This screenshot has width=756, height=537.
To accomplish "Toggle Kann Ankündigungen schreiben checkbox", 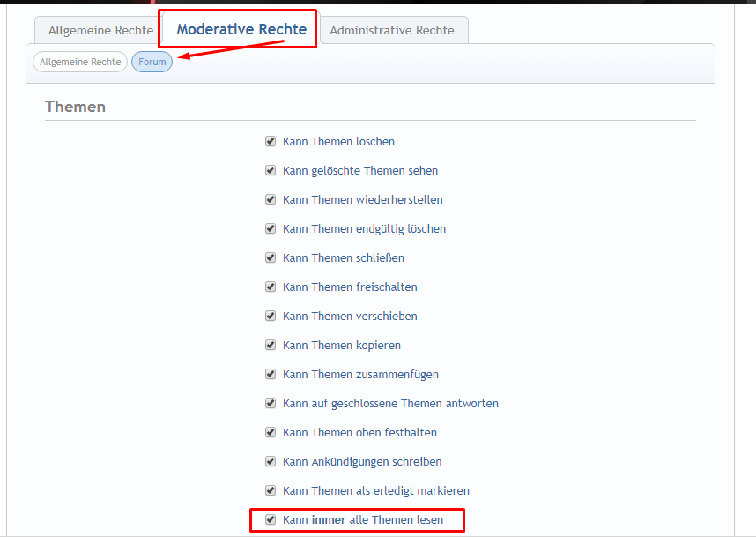I will click(271, 461).
